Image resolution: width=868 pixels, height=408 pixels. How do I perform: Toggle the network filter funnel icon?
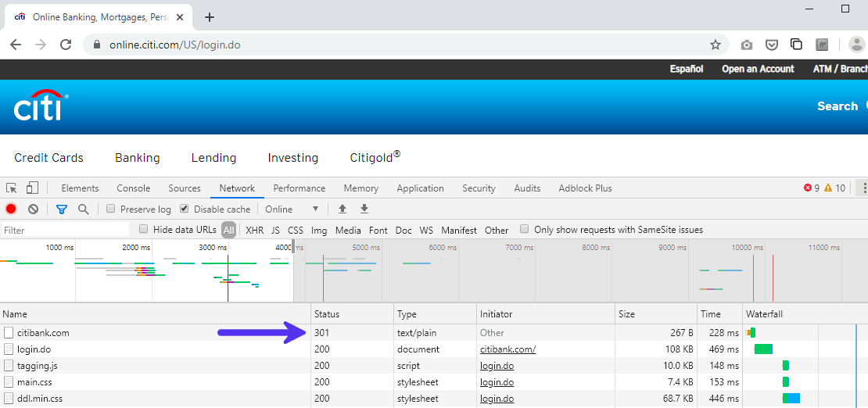pos(61,209)
